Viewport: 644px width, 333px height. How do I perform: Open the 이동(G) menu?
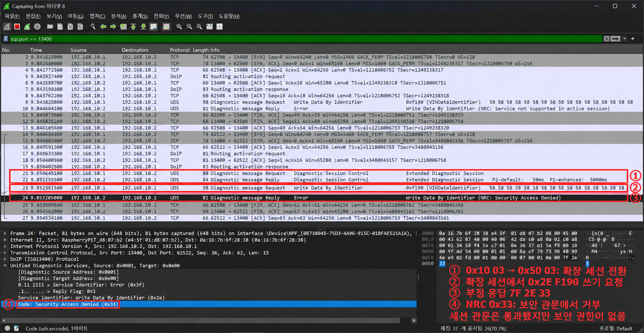point(76,16)
